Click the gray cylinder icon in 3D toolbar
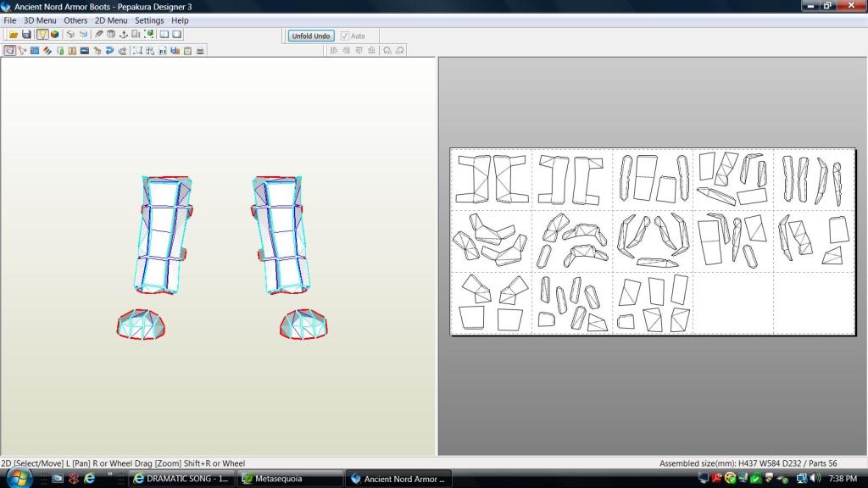This screenshot has width=868, height=488. tap(111, 34)
